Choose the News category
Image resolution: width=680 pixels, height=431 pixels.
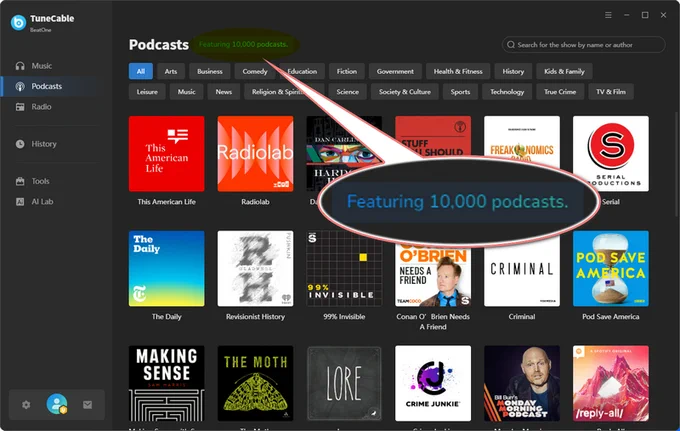coord(224,92)
